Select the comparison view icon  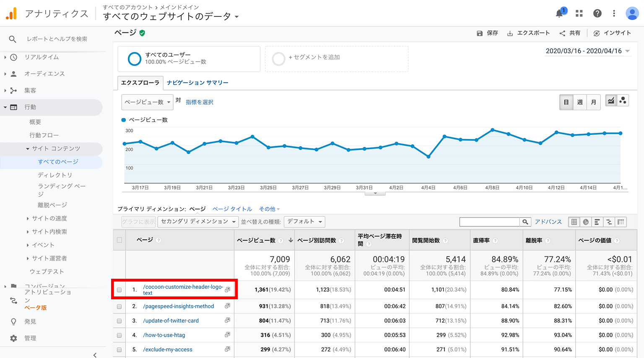(609, 222)
